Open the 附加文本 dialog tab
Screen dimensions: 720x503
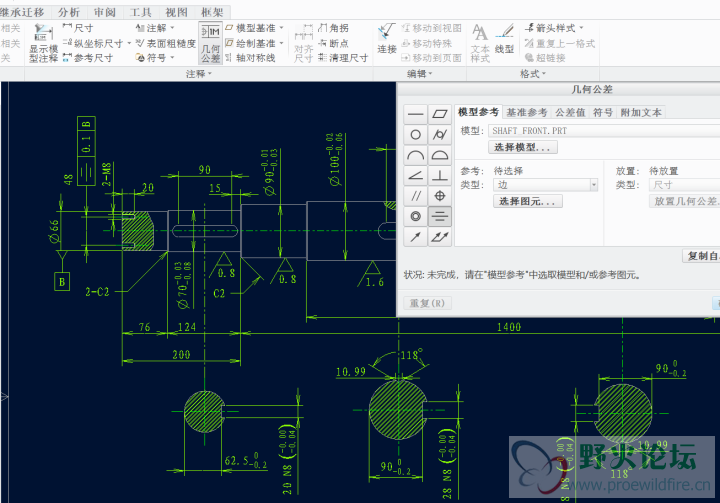[x=641, y=113]
